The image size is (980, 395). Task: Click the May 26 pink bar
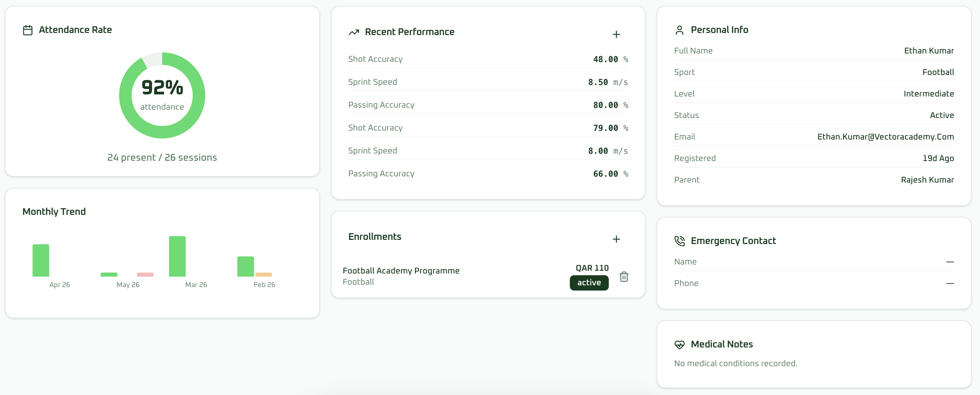pyautogui.click(x=145, y=275)
